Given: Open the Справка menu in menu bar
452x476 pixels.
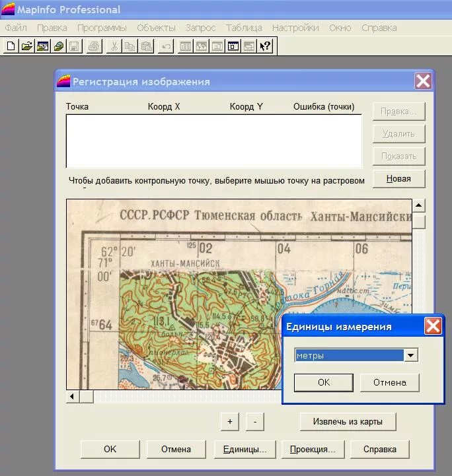Looking at the screenshot, I should [379, 28].
